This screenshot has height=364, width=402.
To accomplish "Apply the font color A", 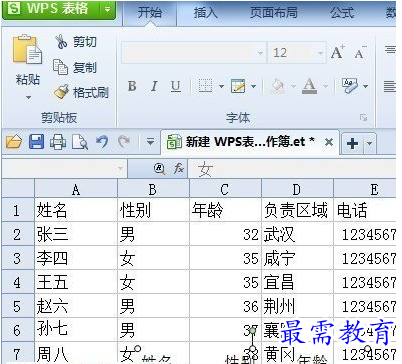I will [x=309, y=86].
